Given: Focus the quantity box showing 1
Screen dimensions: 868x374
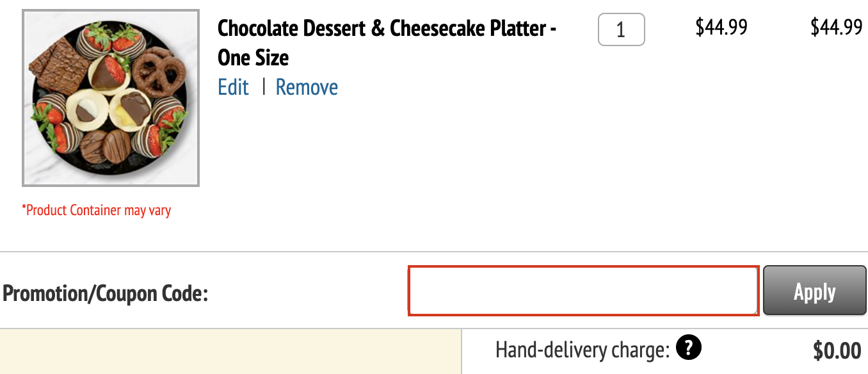Looking at the screenshot, I should pyautogui.click(x=621, y=30).
